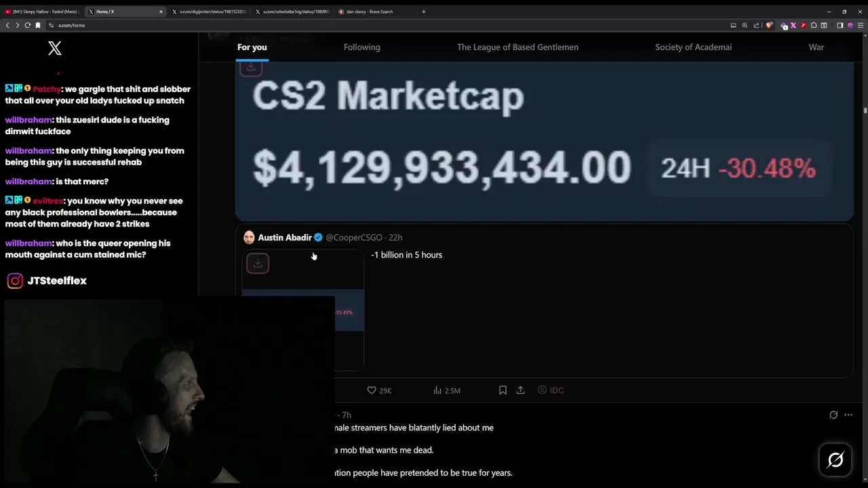868x488 pixels.
Task: Switch to the Following tab
Action: [x=362, y=47]
